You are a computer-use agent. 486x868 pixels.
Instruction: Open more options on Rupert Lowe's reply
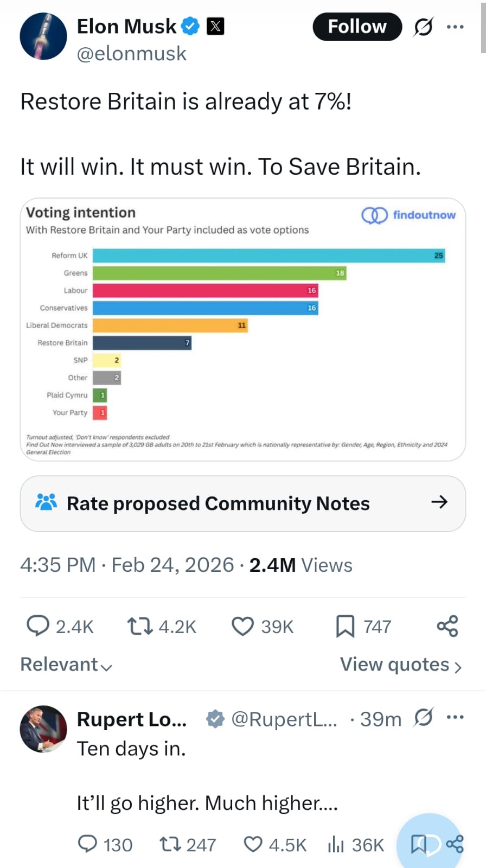click(x=455, y=717)
